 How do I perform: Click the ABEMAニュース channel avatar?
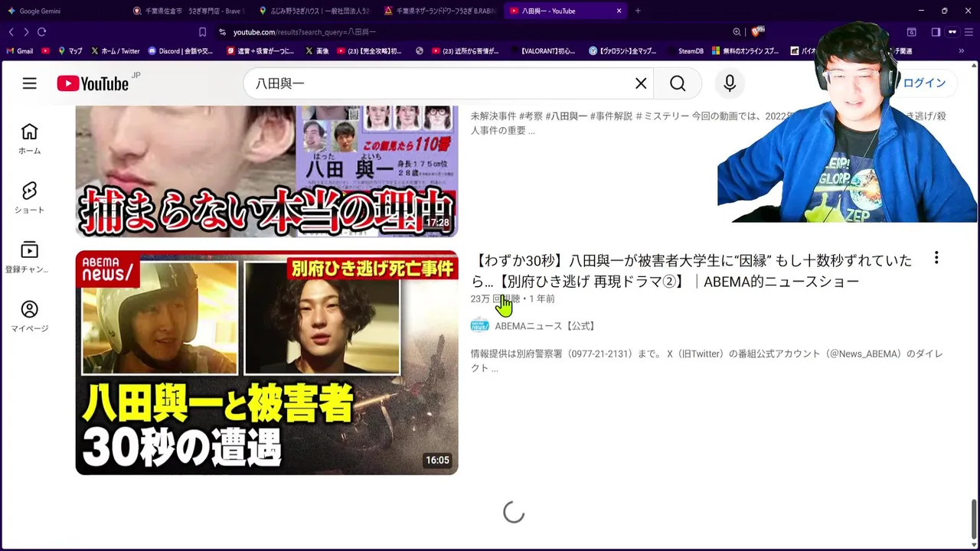tap(480, 325)
